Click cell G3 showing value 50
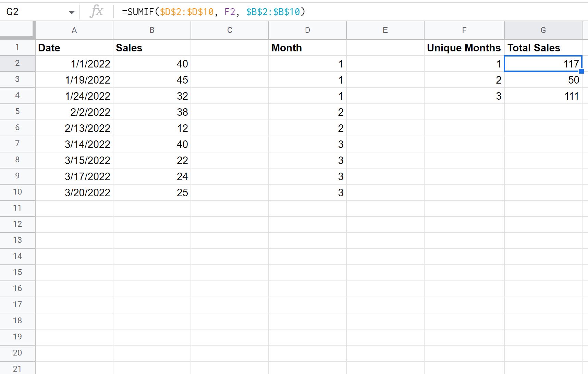The width and height of the screenshot is (588, 374). pos(543,79)
